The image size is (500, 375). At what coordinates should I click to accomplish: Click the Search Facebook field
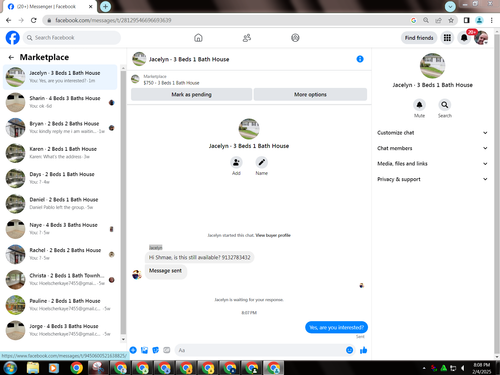tap(72, 38)
